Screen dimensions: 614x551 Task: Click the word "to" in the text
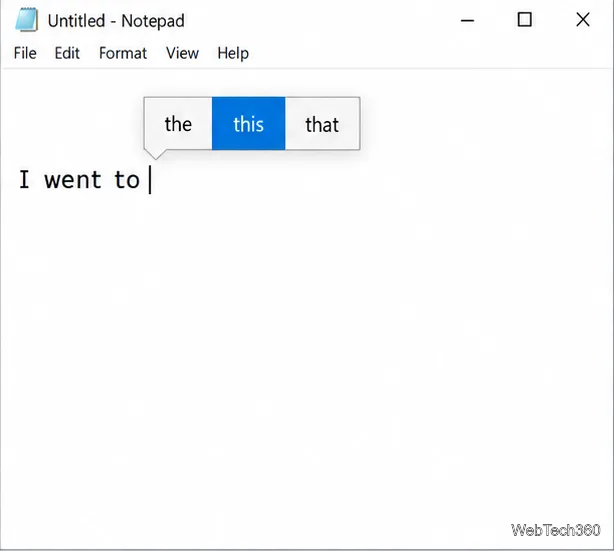[127, 180]
